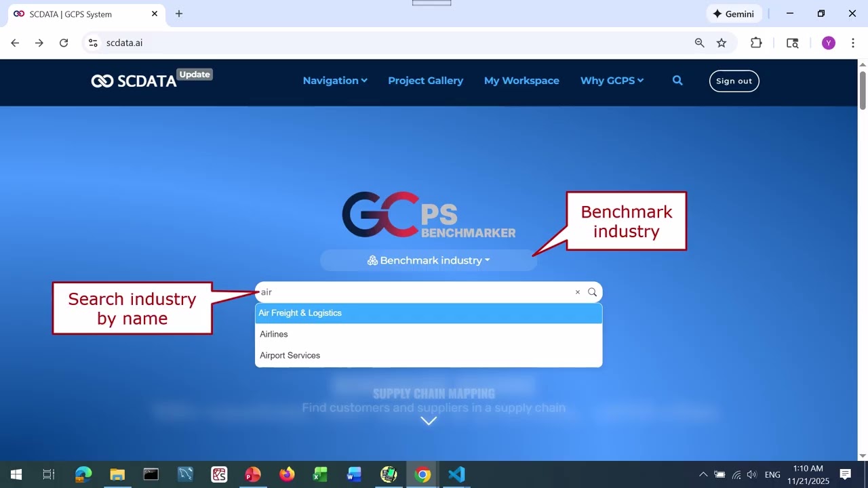Click the page vertical scrollbar thumb
The width and height of the screenshot is (868, 488).
tap(863, 89)
